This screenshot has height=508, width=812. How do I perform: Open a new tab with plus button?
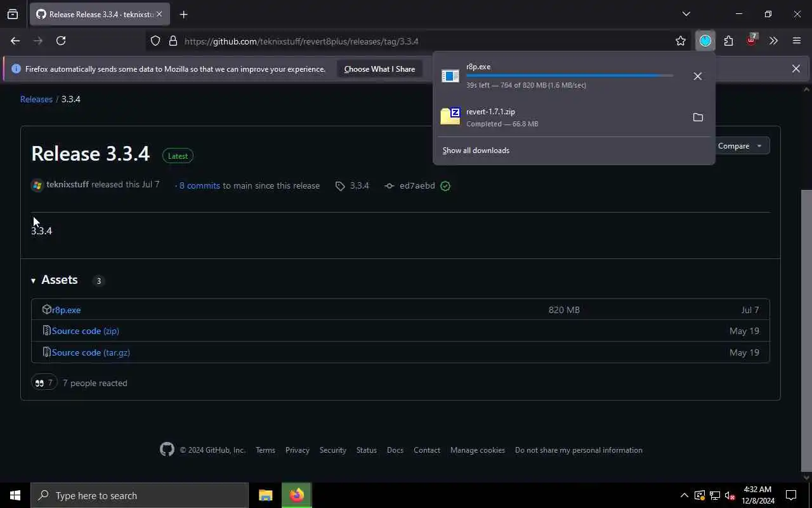click(x=183, y=14)
